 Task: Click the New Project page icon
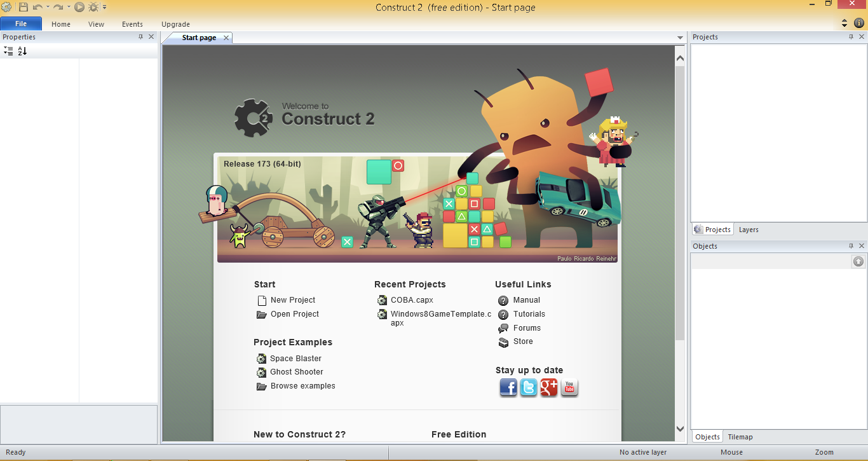262,301
